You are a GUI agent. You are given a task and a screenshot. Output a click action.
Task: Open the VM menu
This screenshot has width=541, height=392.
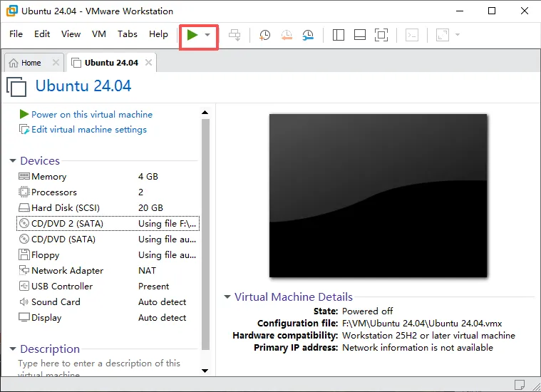tap(98, 33)
